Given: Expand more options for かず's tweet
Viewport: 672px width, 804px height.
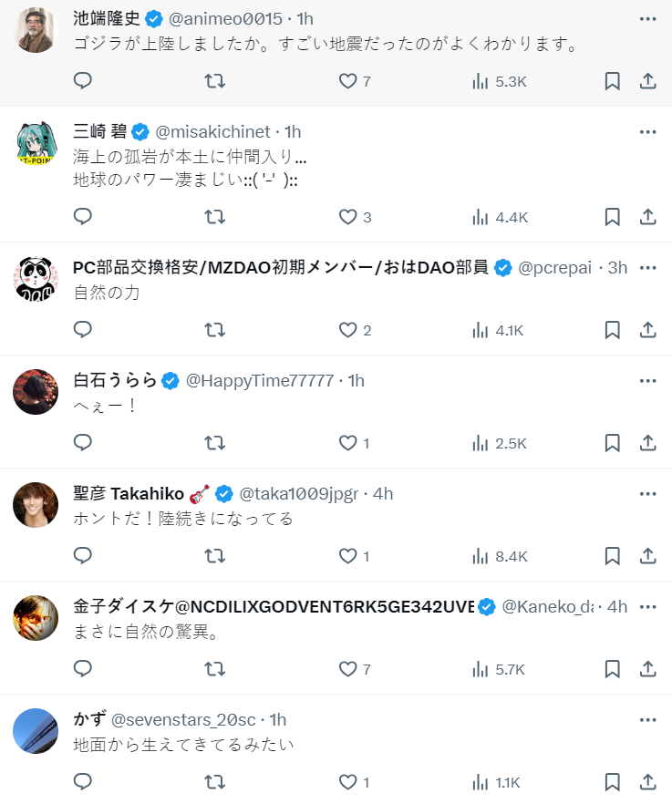Looking at the screenshot, I should coord(648,720).
